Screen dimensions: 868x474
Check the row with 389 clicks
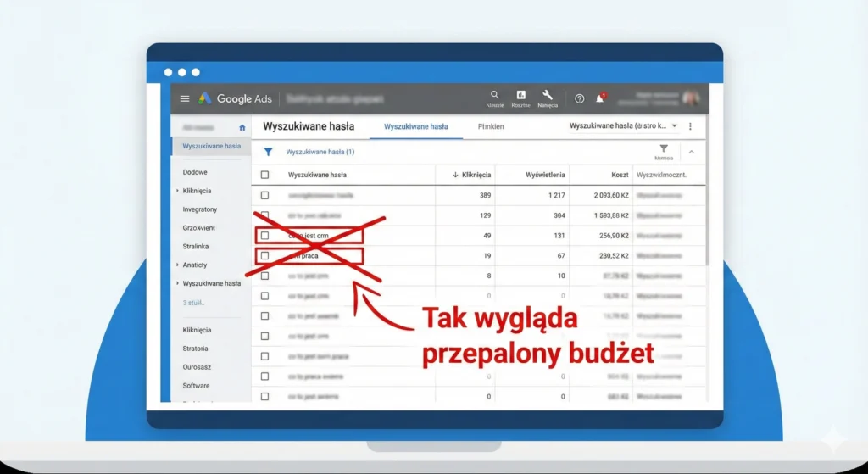click(x=265, y=195)
